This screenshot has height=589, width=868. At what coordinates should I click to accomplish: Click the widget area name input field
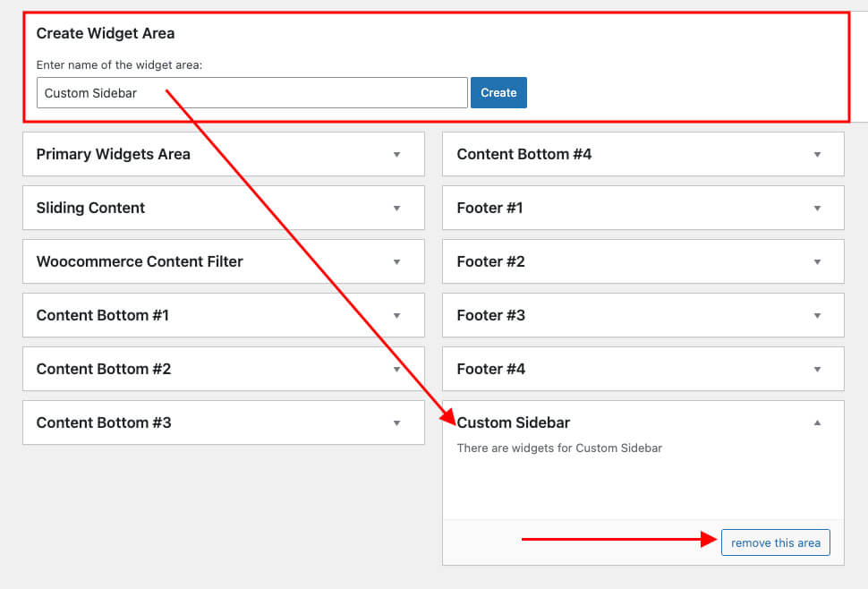251,93
